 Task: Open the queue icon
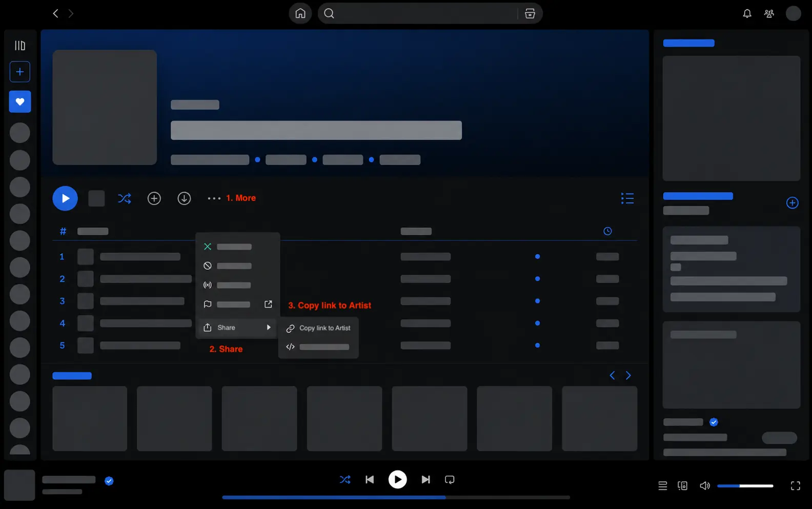click(663, 485)
